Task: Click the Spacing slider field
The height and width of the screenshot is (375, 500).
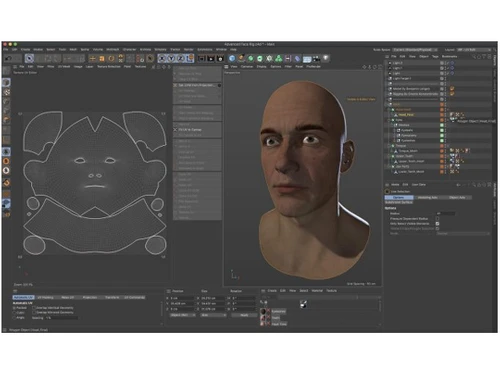Action: (62, 318)
